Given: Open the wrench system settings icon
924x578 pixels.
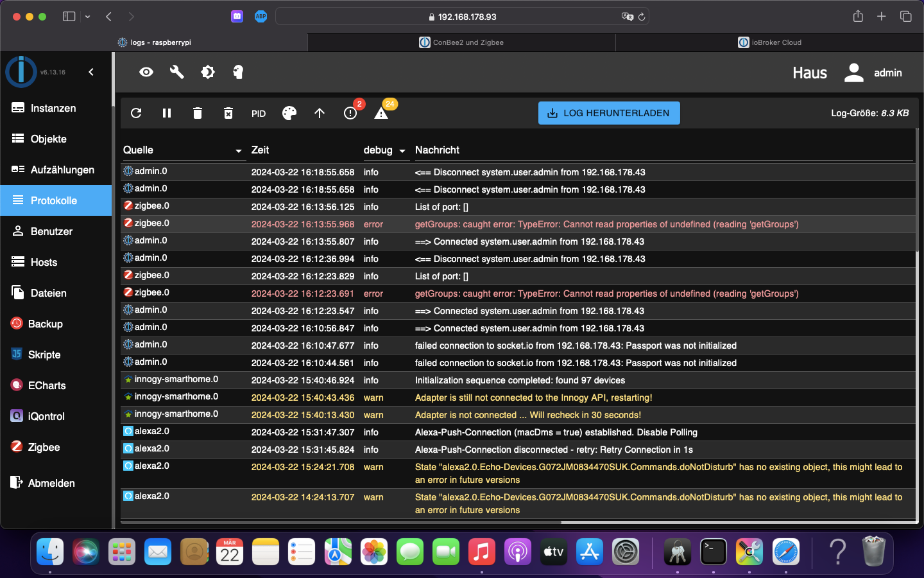Looking at the screenshot, I should (177, 72).
